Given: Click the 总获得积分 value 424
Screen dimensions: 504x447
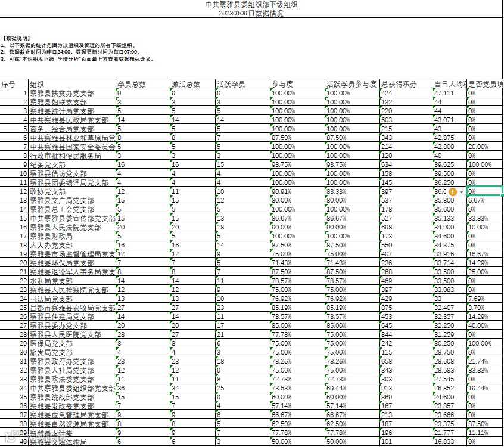Looking at the screenshot, I should pos(406,93).
